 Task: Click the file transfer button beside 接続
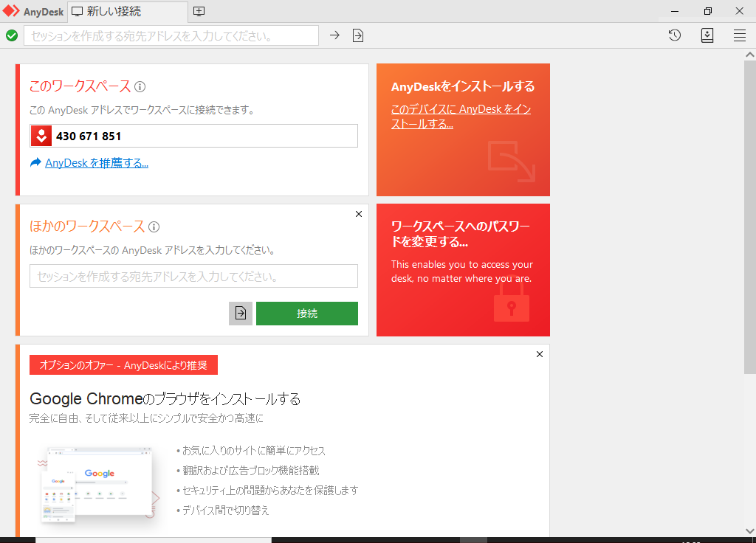pyautogui.click(x=241, y=313)
